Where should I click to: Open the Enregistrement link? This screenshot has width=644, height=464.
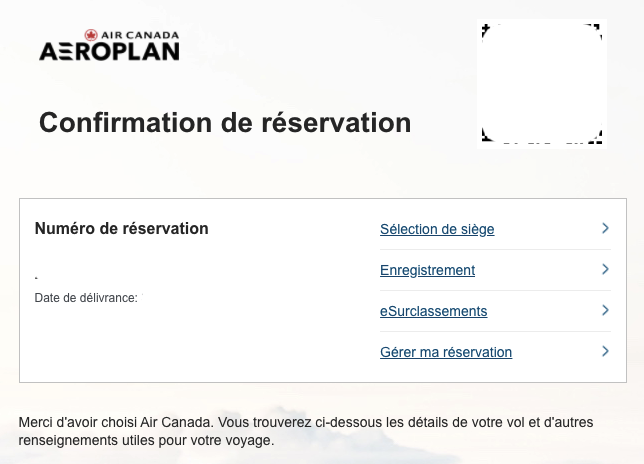(427, 270)
